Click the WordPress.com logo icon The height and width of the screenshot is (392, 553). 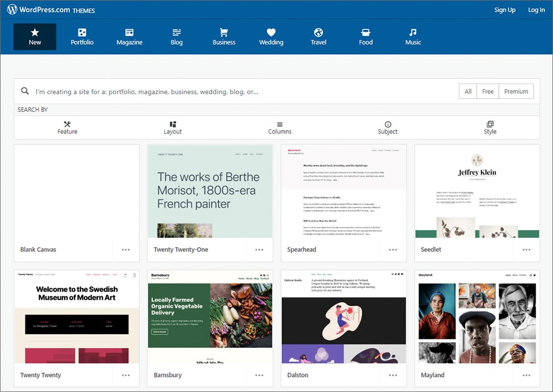pos(12,10)
